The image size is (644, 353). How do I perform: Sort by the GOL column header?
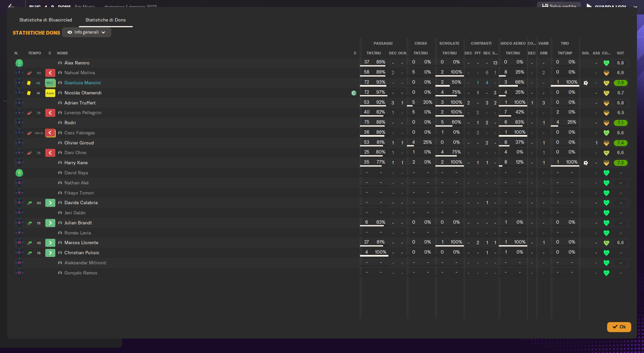point(586,53)
